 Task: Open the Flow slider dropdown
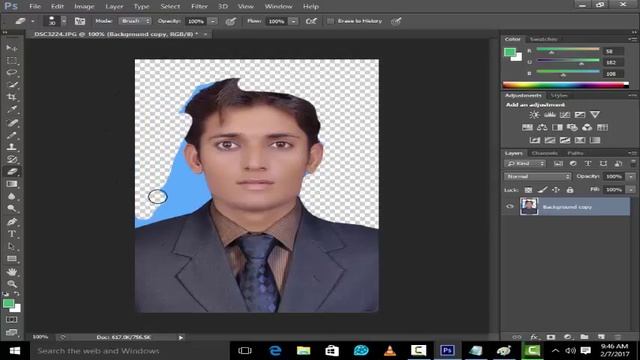point(293,21)
